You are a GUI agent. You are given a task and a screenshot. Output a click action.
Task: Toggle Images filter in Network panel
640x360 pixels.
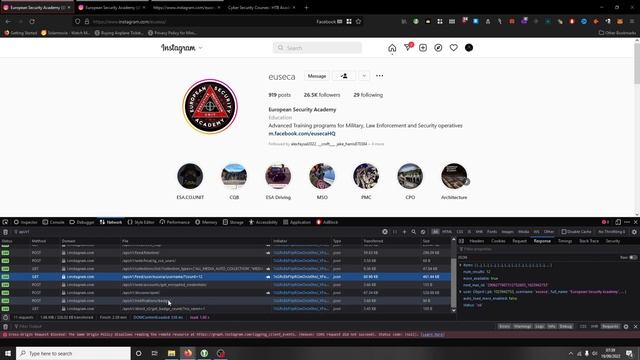[x=507, y=232]
